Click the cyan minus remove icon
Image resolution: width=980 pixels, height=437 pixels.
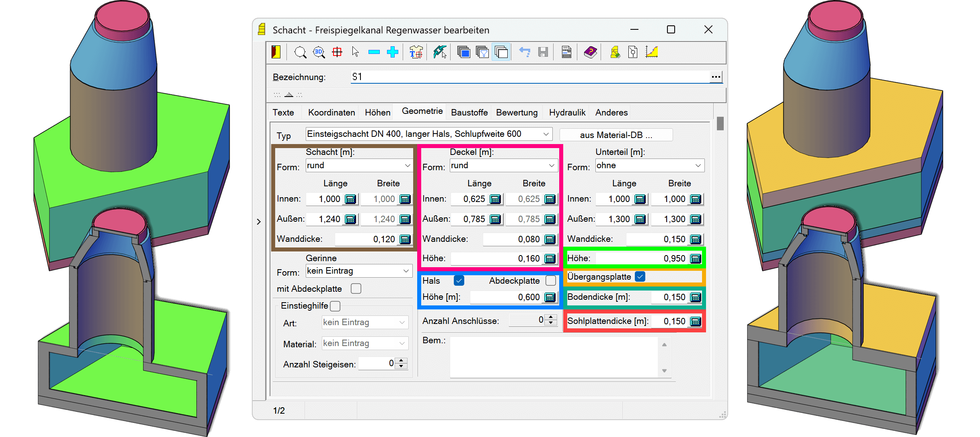pyautogui.click(x=374, y=52)
